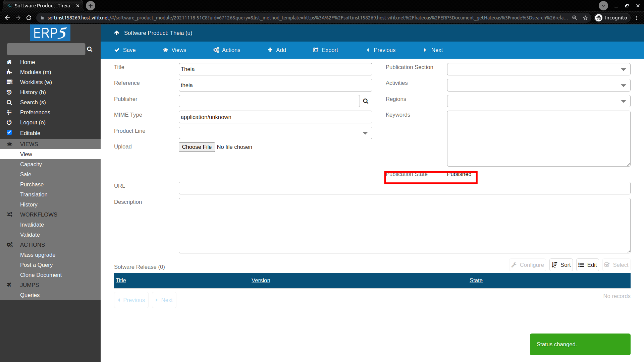Toggle the Editable checkbox on
Image resolution: width=644 pixels, height=362 pixels.
click(x=10, y=133)
